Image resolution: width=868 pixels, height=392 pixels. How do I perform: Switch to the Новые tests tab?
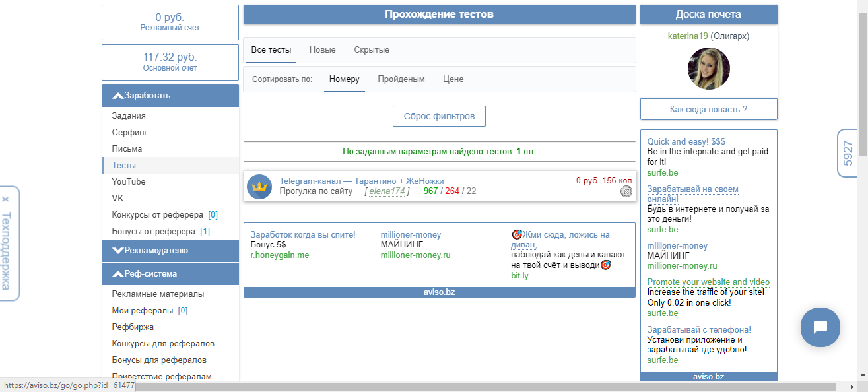(x=322, y=50)
